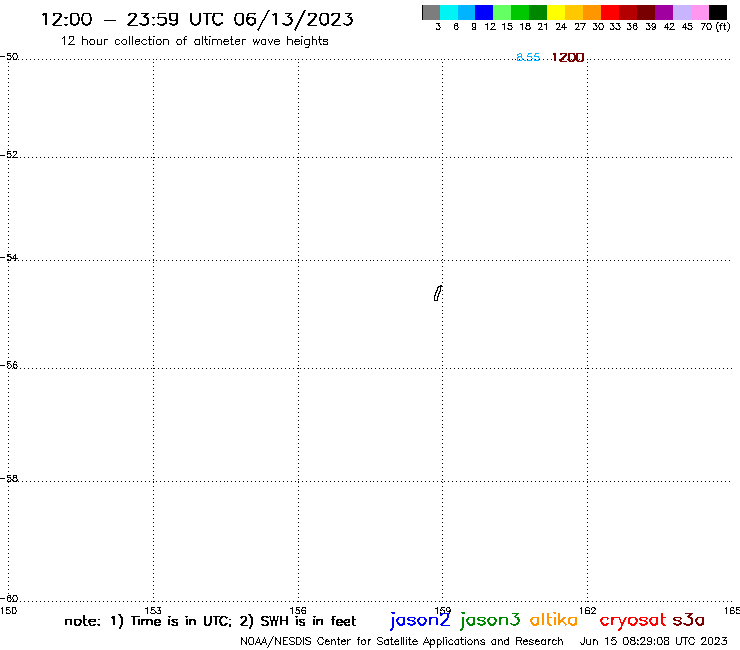Click the subtitle '12 hour collection of altimeter wave heights'
This screenshot has height=650, width=740.
click(x=194, y=41)
